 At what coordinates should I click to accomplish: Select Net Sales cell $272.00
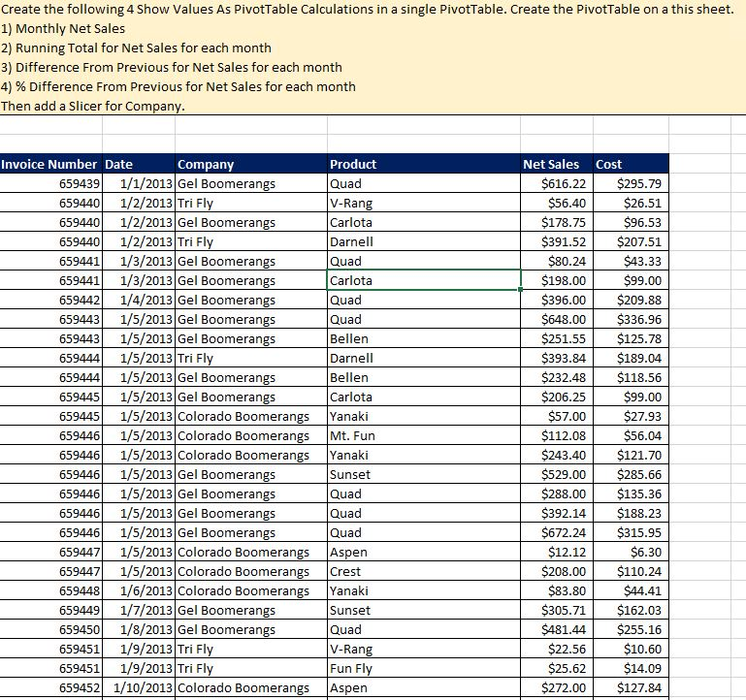tap(557, 688)
